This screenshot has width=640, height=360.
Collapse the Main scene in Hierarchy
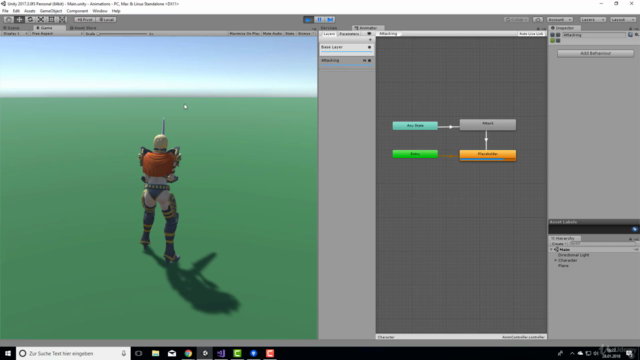point(551,249)
